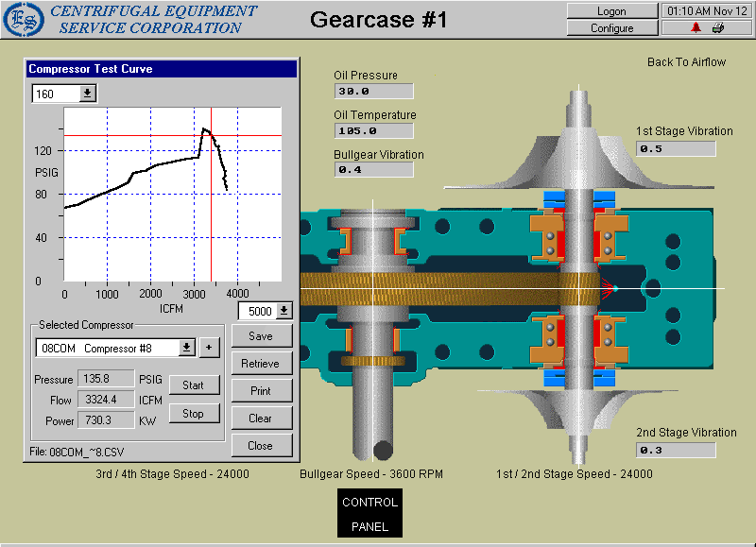
Task: Click the Pressure value field 135.8
Action: pyautogui.click(x=106, y=379)
